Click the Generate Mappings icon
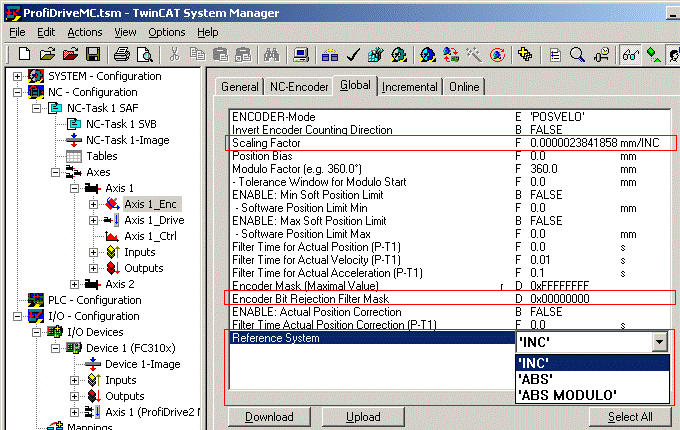The height and width of the screenshot is (430, 680). click(x=330, y=55)
